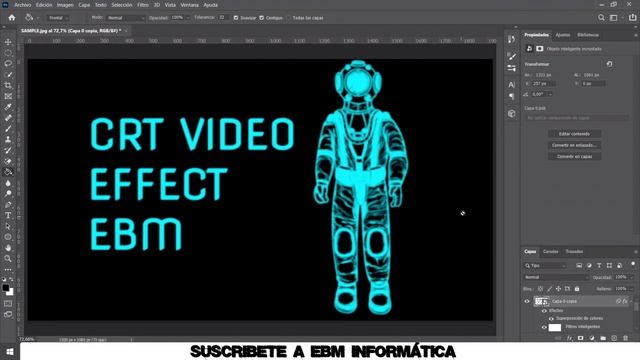Open the layer filter Tipo dropdown
The image size is (640, 360).
click(547, 266)
